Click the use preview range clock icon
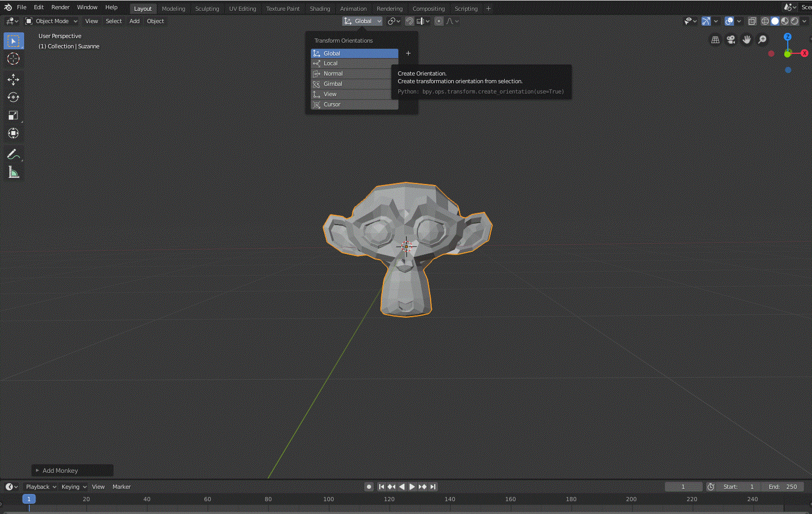This screenshot has width=812, height=514. click(711, 487)
